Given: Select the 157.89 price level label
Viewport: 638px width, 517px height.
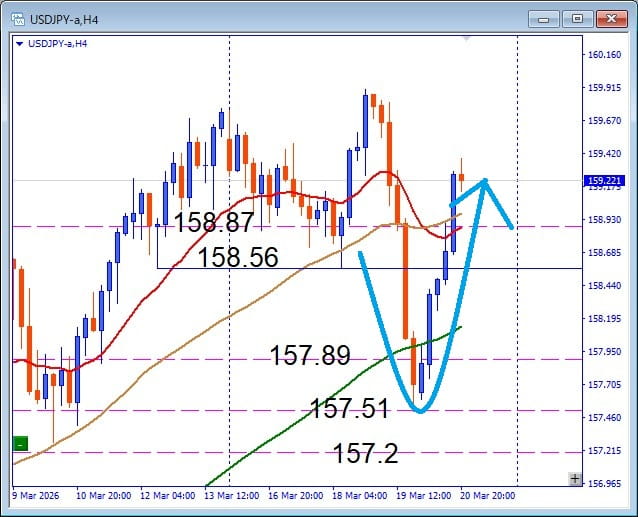Looking at the screenshot, I should [310, 355].
